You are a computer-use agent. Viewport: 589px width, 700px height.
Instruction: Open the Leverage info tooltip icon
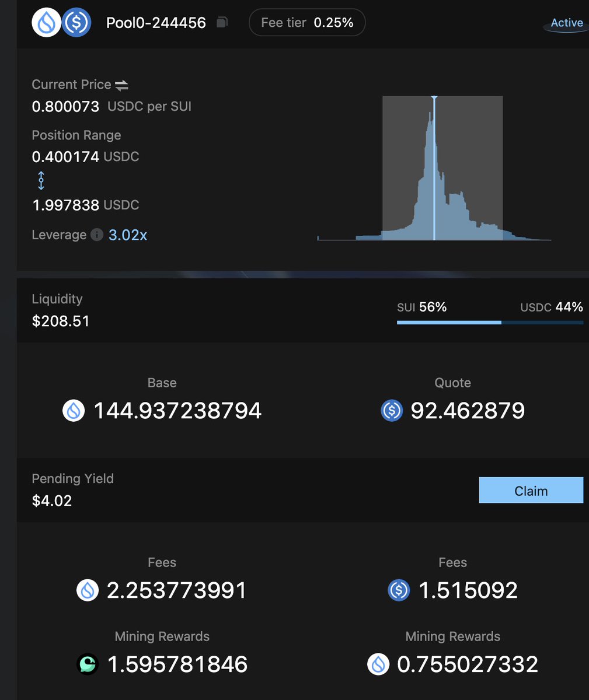97,235
